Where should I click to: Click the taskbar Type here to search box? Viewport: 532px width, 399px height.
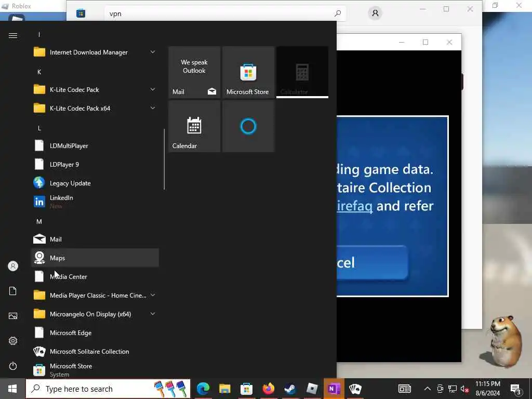[x=108, y=389]
